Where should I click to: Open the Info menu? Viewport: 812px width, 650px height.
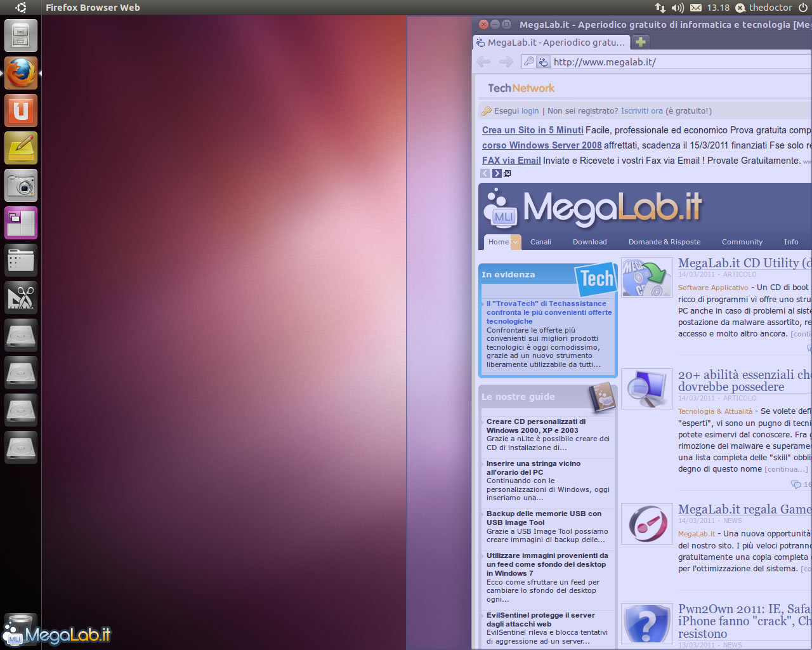point(791,242)
